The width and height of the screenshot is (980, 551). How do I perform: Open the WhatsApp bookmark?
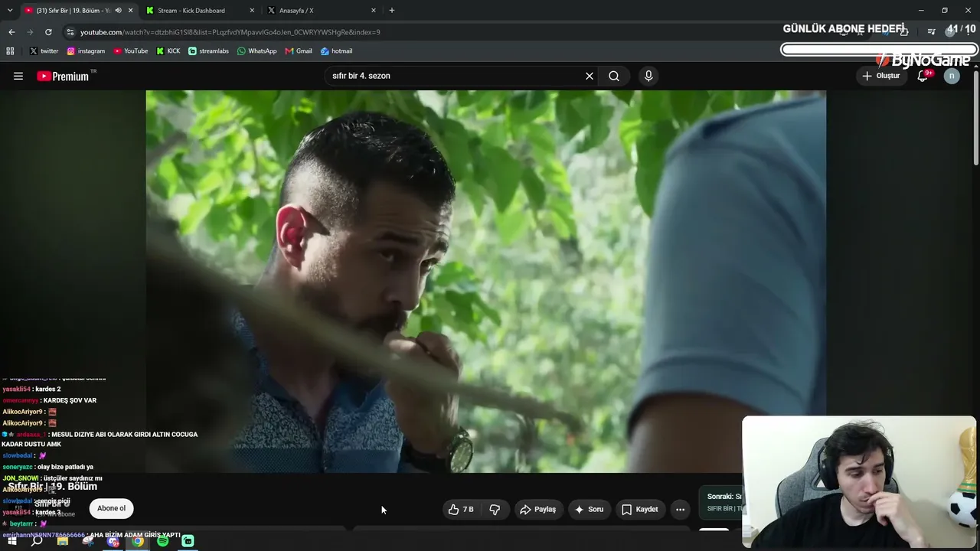pos(257,51)
